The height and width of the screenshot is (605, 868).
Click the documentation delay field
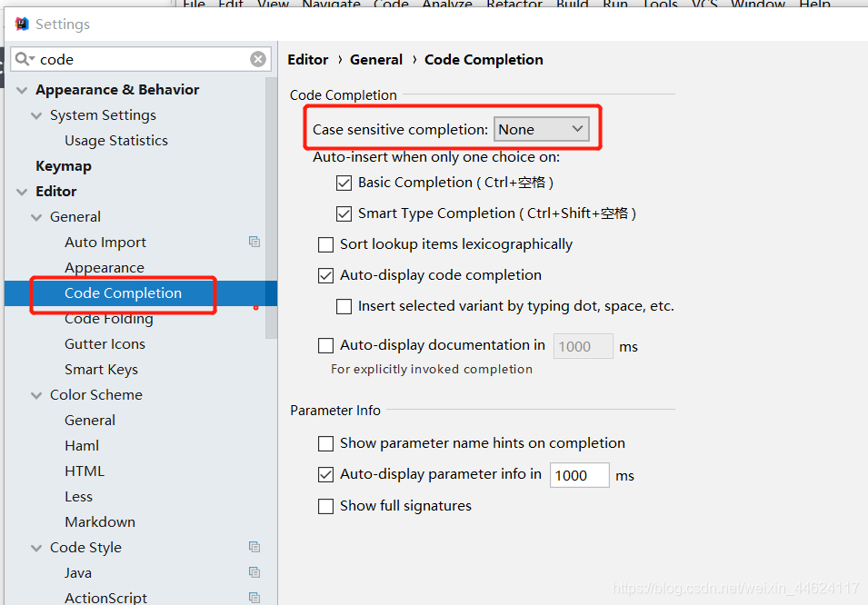[583, 346]
